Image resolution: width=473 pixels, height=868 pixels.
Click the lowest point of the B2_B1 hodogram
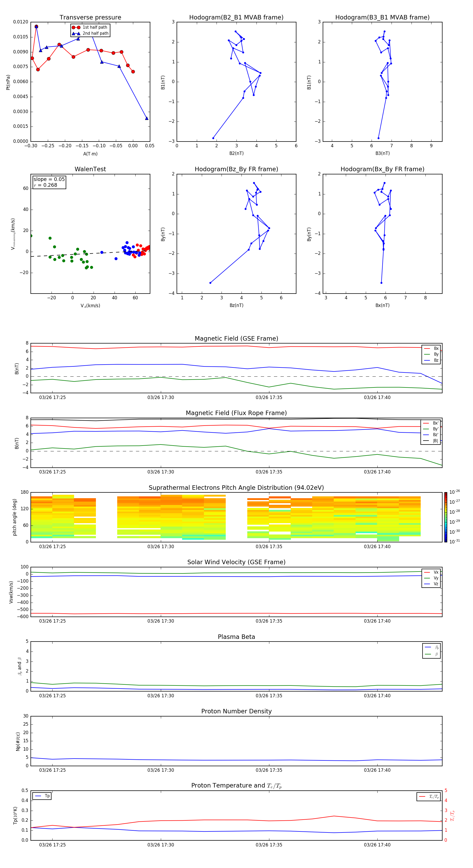pyautogui.click(x=213, y=138)
